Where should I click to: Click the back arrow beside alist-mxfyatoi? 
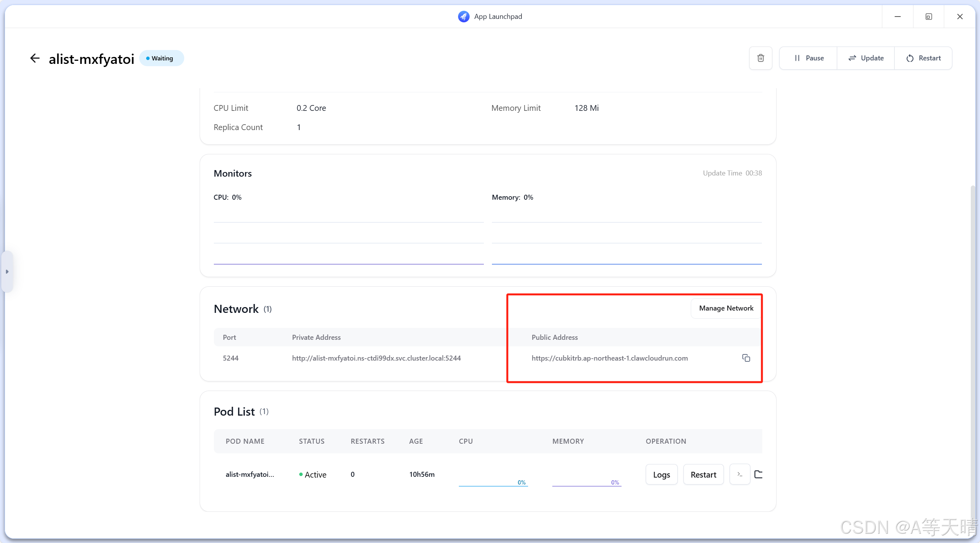point(35,58)
